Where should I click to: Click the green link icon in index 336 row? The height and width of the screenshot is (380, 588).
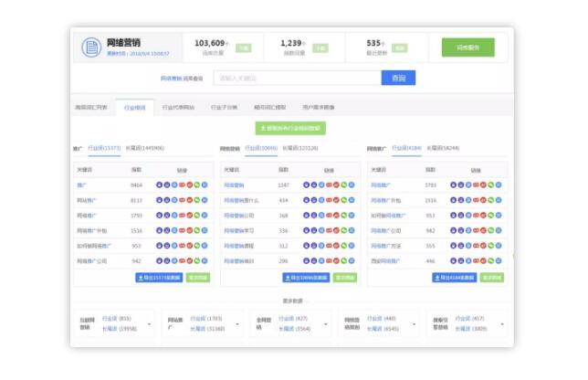344,231
